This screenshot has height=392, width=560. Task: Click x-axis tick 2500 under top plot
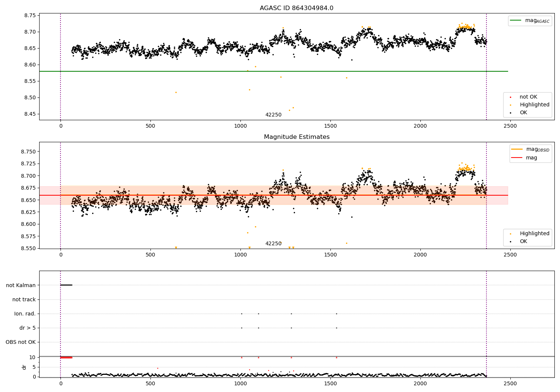(x=510, y=126)
